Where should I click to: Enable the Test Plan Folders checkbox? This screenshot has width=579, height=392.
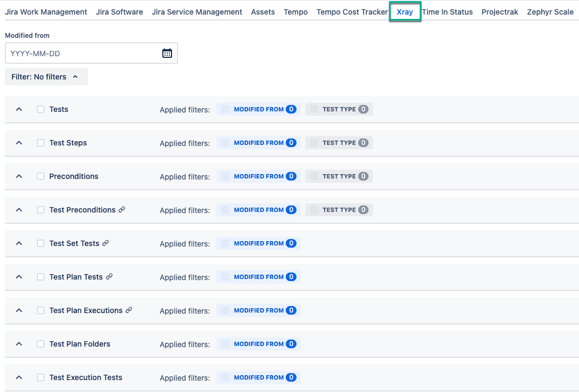coord(41,344)
